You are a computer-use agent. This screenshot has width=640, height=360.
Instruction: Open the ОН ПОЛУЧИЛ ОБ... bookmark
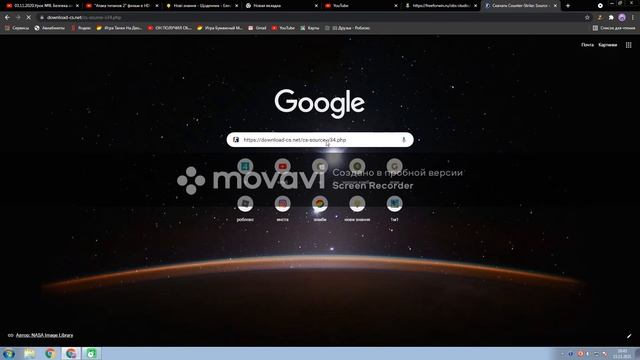pyautogui.click(x=170, y=28)
